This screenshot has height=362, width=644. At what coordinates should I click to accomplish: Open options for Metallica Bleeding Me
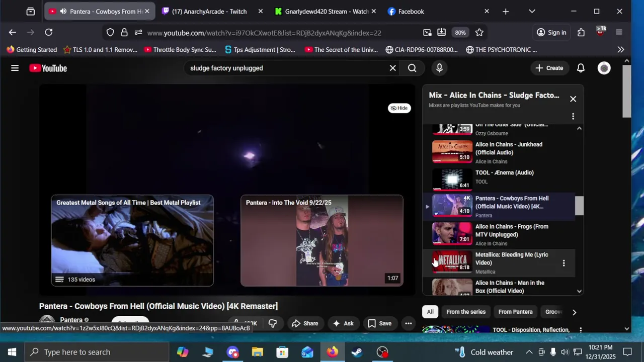point(563,263)
